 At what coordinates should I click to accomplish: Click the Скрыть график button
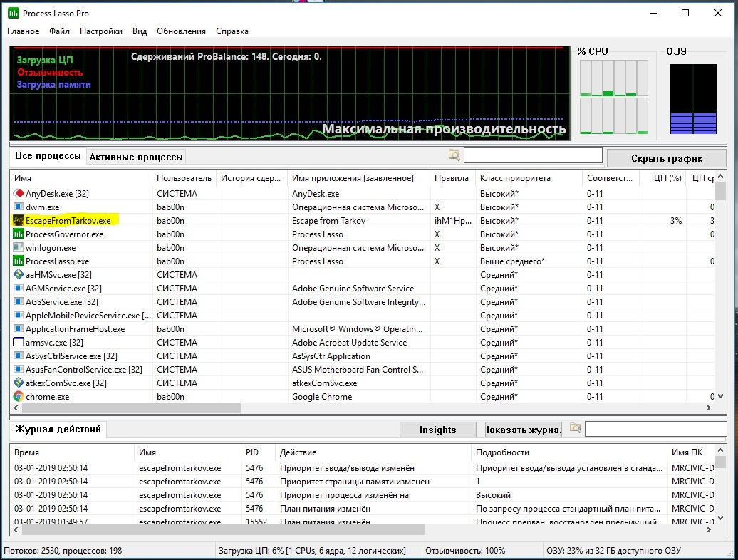point(667,159)
